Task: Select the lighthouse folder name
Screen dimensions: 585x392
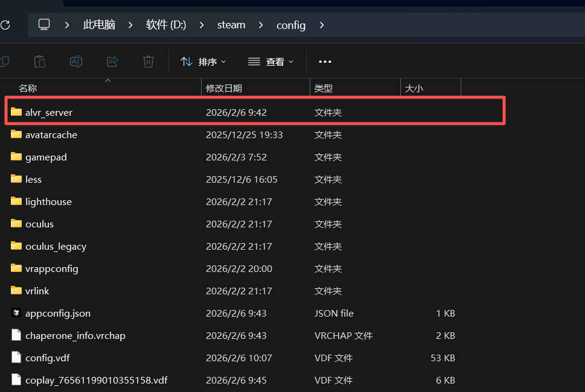Action: tap(48, 201)
